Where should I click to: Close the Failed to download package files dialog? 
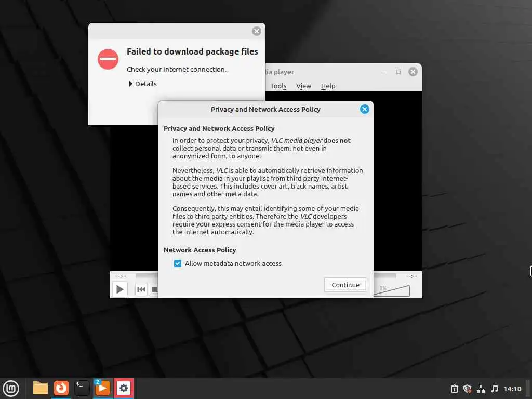click(257, 31)
